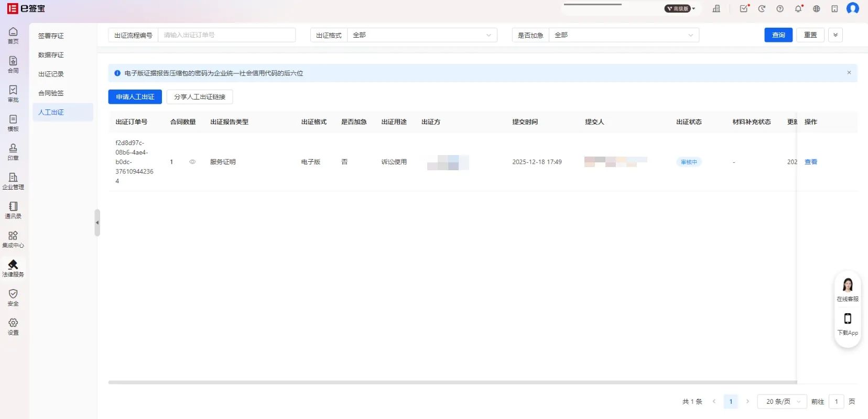Click the eye icon beside contract count
868x419 pixels.
[x=192, y=162]
